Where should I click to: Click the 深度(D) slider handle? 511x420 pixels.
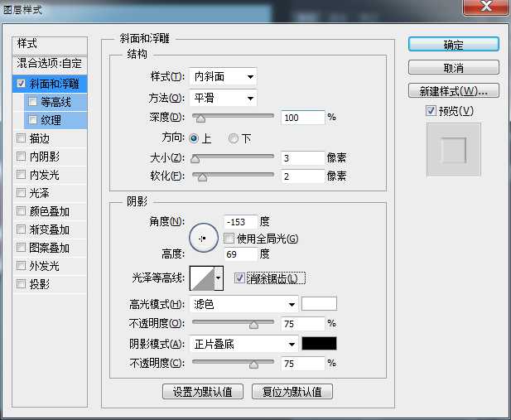pyautogui.click(x=200, y=118)
